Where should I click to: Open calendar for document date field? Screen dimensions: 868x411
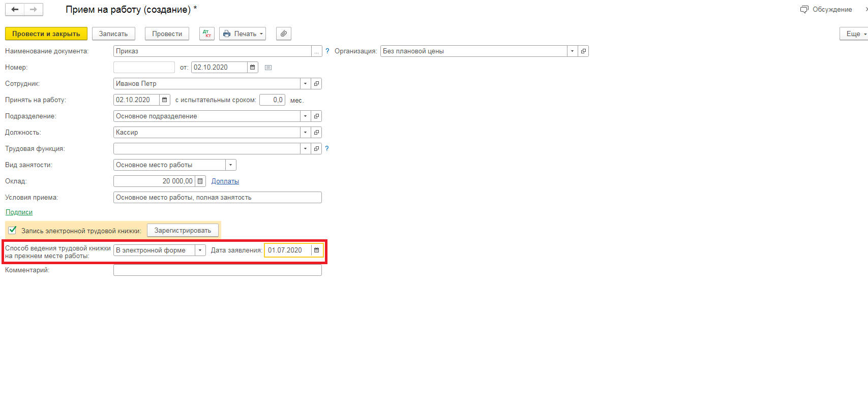pyautogui.click(x=253, y=68)
